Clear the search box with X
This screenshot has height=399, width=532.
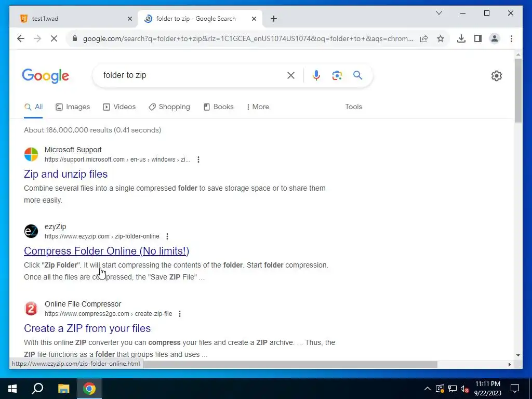(x=291, y=75)
